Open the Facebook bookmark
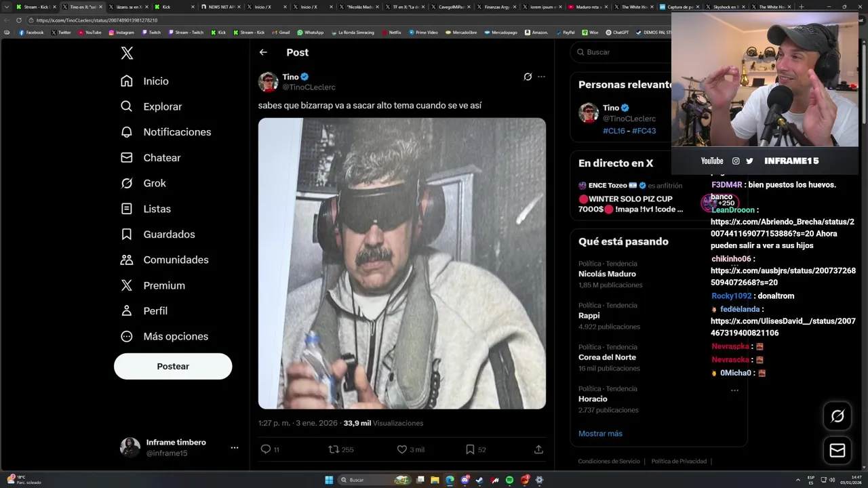Image resolution: width=868 pixels, height=488 pixels. click(x=31, y=32)
